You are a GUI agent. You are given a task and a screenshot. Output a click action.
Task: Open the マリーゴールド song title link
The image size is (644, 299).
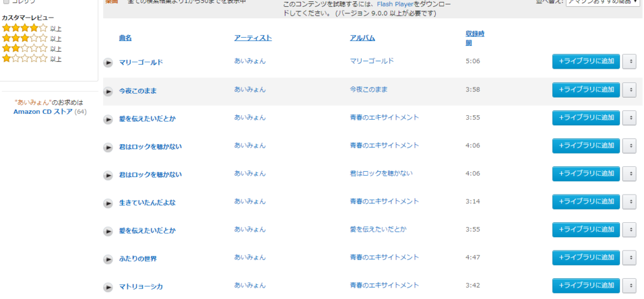(141, 62)
